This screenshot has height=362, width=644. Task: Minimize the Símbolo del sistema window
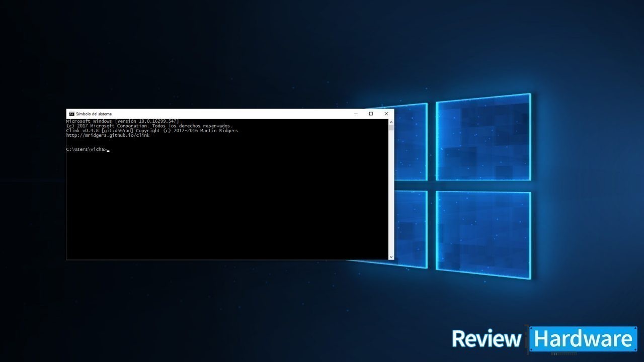pos(355,114)
